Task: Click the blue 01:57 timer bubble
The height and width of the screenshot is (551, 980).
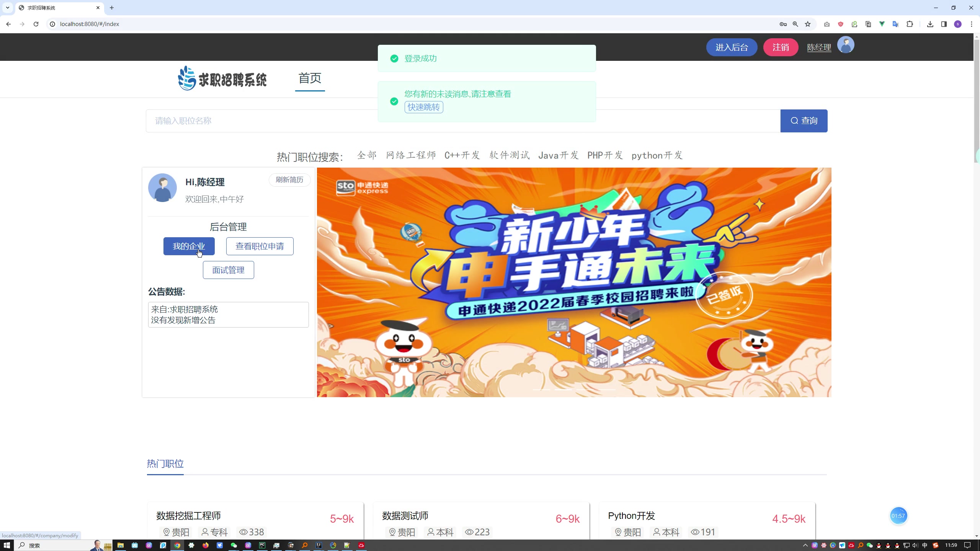Action: click(x=898, y=516)
